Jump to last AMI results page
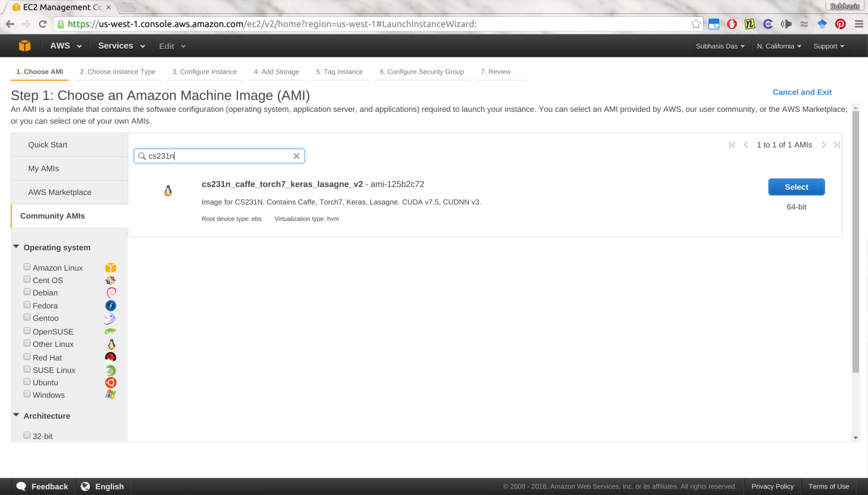Viewport: 868px width, 495px height. coord(836,145)
